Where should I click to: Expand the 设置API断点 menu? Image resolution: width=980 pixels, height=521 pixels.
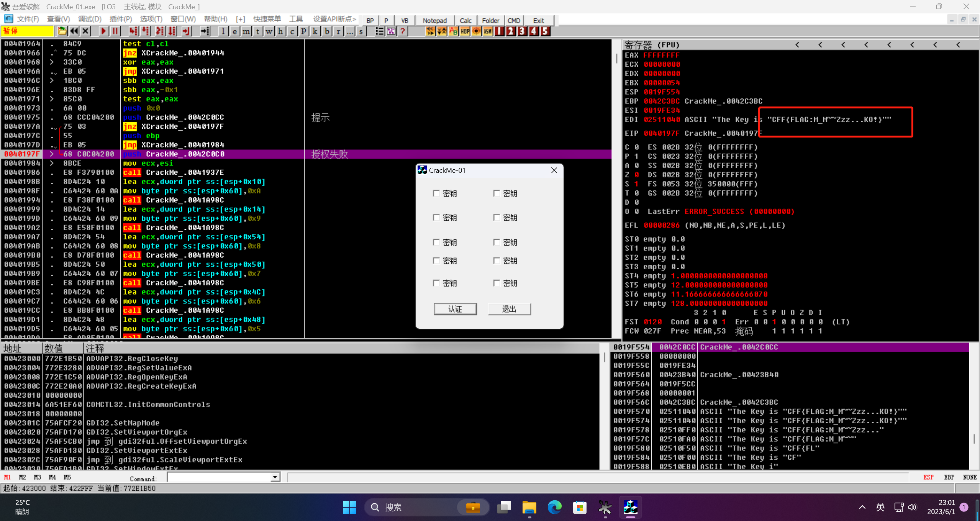coord(334,19)
